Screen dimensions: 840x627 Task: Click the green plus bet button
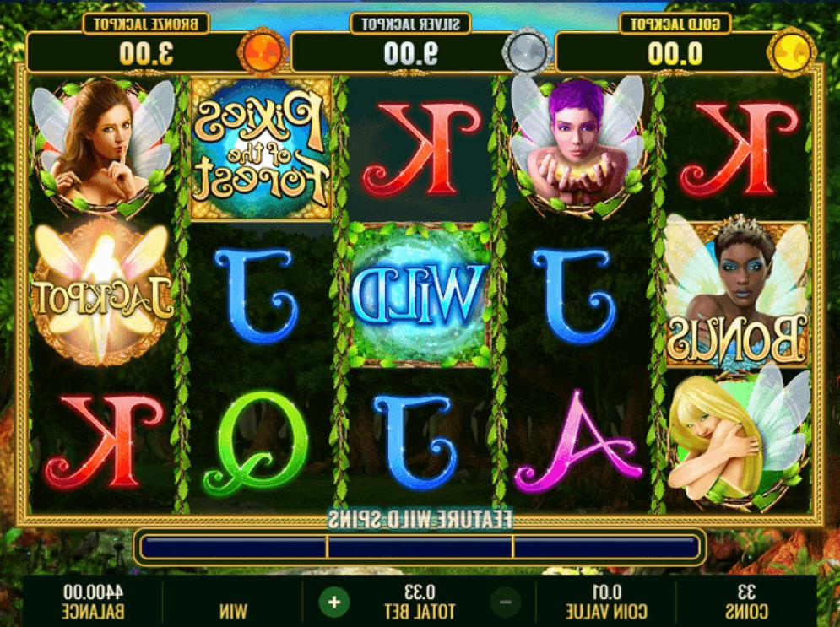coord(334,603)
